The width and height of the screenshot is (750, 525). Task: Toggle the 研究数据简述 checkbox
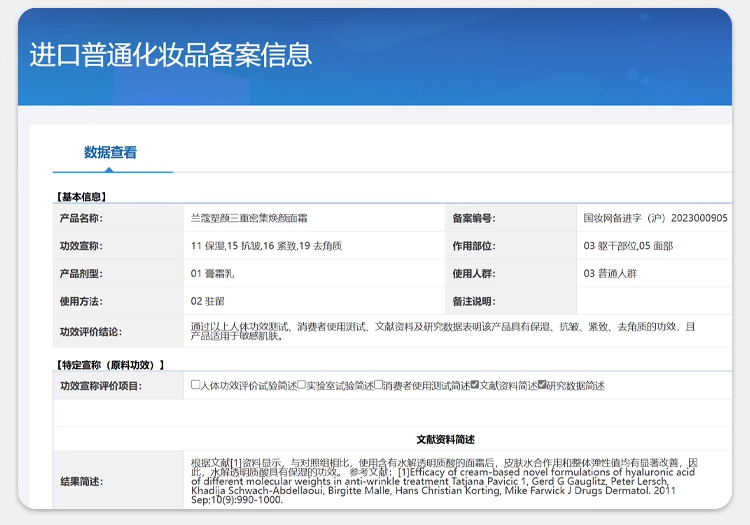[x=542, y=385]
